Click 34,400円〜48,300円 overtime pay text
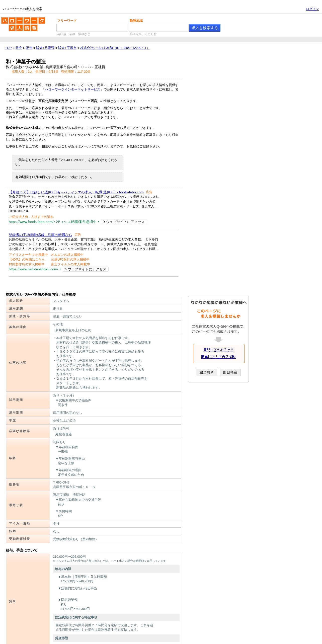 (75, 609)
